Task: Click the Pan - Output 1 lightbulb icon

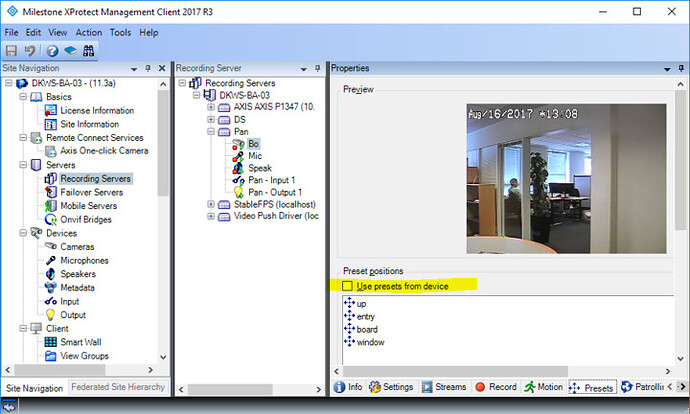Action: click(x=238, y=192)
